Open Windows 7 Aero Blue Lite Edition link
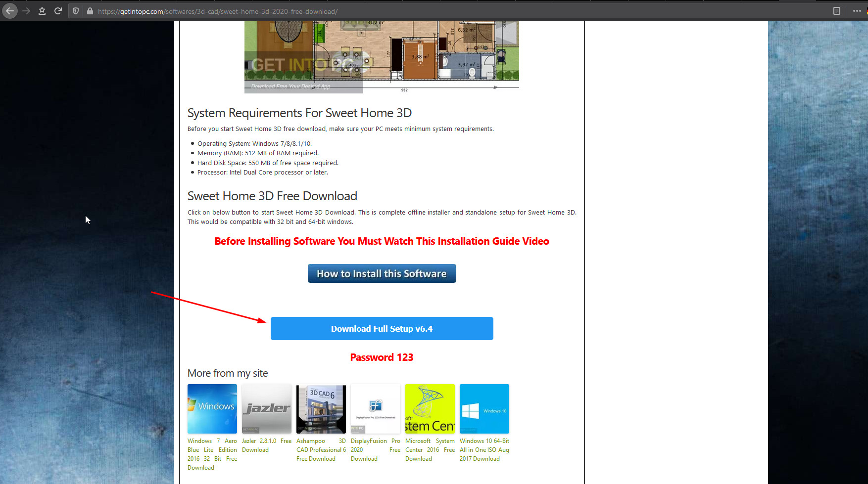Screen dimensions: 868x484 coord(212,454)
